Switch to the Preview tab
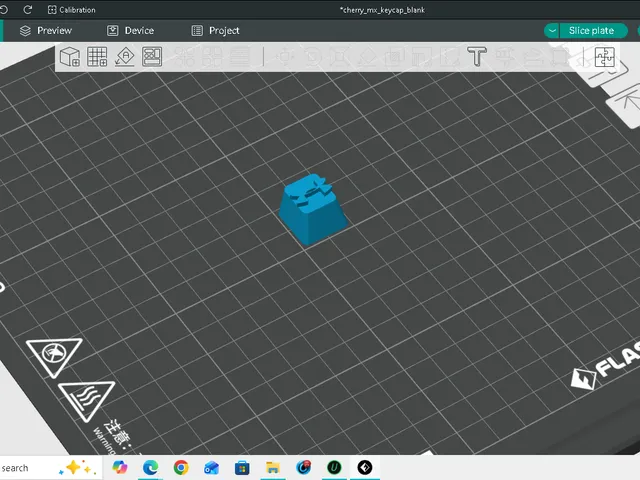640x480 pixels. coord(46,31)
